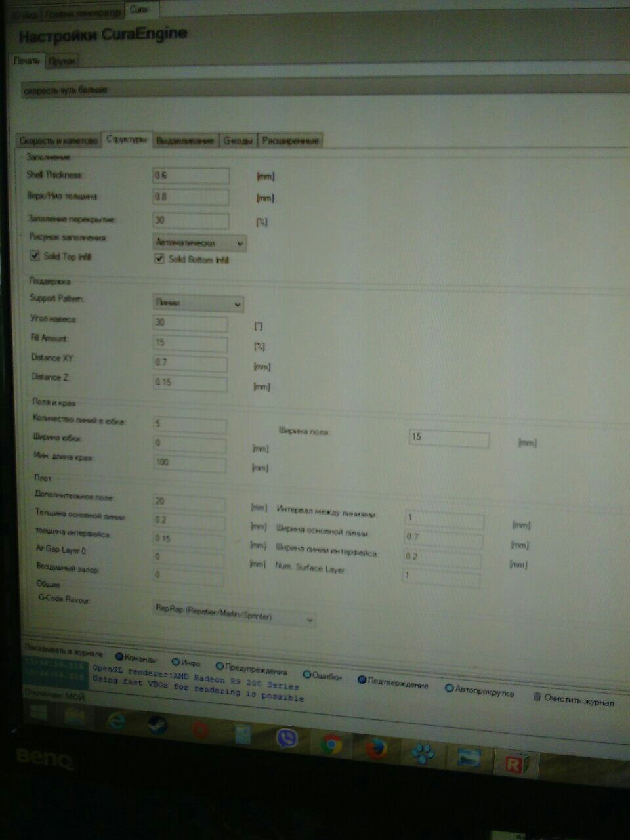Select the Структуры tab

(x=127, y=139)
